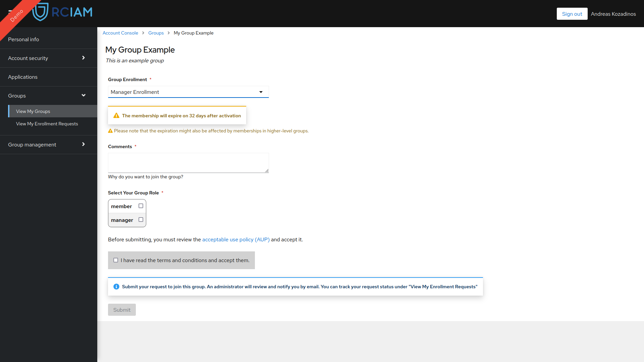Click the Sign out button

click(x=572, y=13)
